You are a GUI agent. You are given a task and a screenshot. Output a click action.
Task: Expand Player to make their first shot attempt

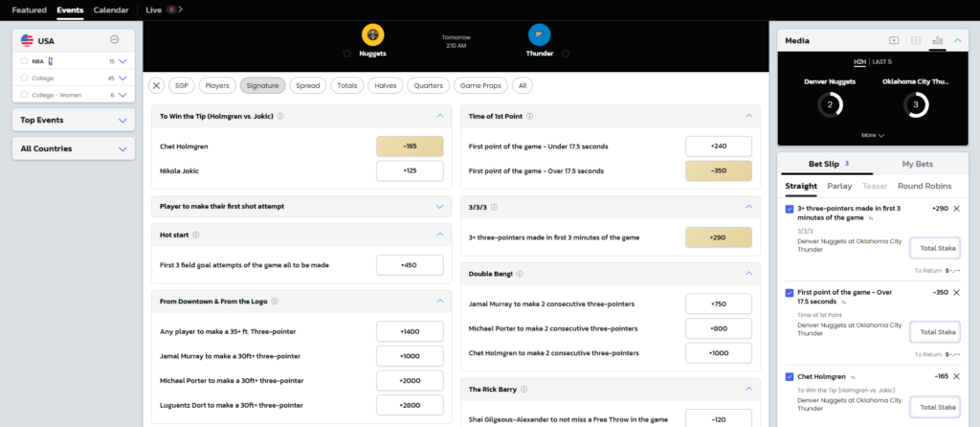tap(440, 206)
